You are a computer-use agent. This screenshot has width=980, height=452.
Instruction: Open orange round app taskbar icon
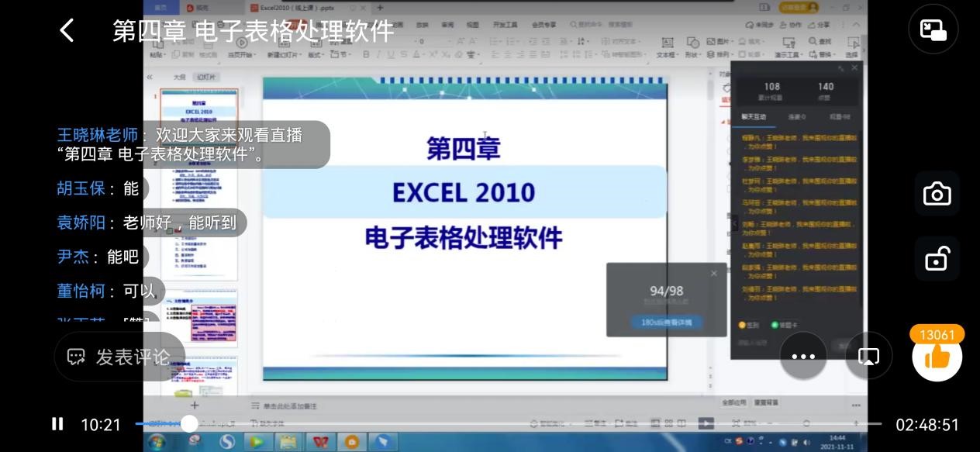pos(351,442)
